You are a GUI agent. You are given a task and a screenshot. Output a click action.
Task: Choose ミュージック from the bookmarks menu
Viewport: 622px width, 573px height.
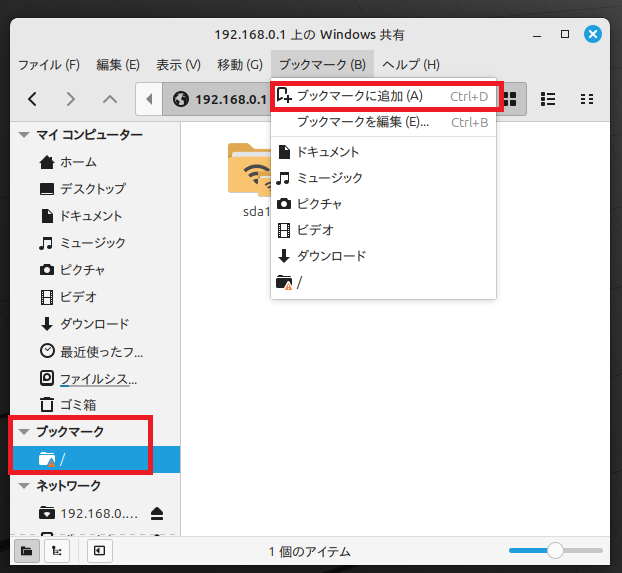click(329, 178)
